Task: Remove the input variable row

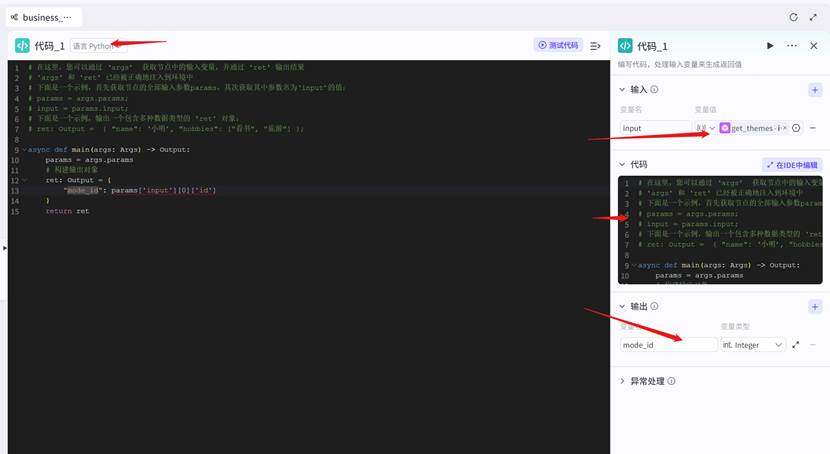Action: [x=813, y=128]
